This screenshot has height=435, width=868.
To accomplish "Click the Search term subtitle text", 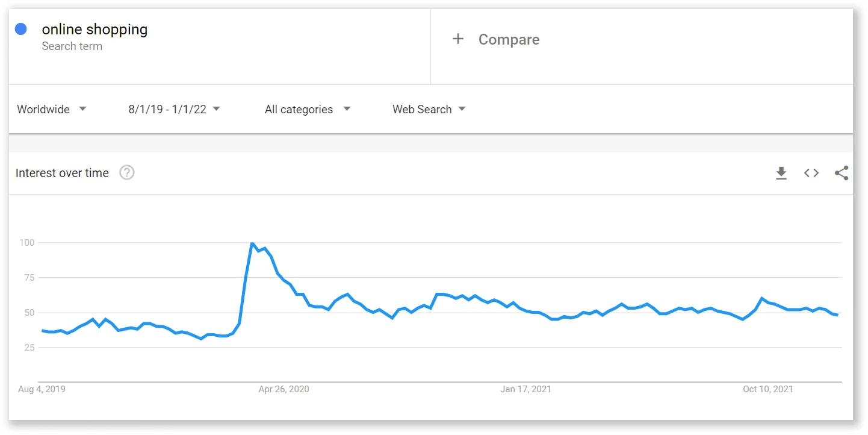I will [x=73, y=46].
